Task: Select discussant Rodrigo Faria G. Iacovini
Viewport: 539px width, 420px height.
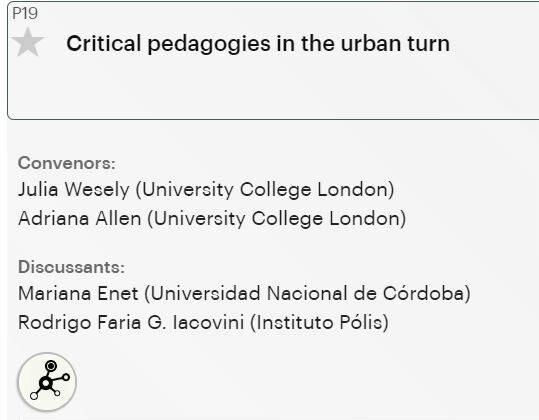Action: point(131,323)
